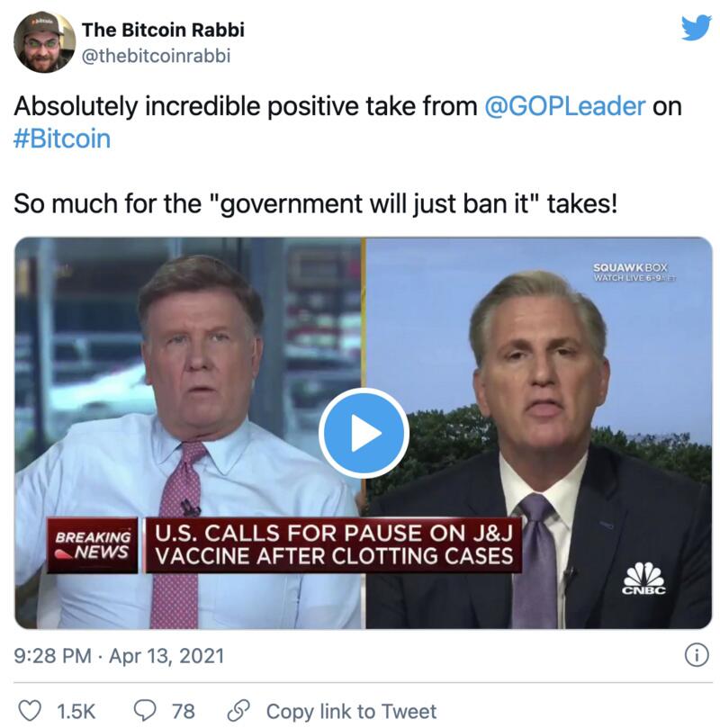Viewport: 720px width, 728px height.
Task: Open The Bitcoin Rabbi profile avatar
Action: point(44,41)
